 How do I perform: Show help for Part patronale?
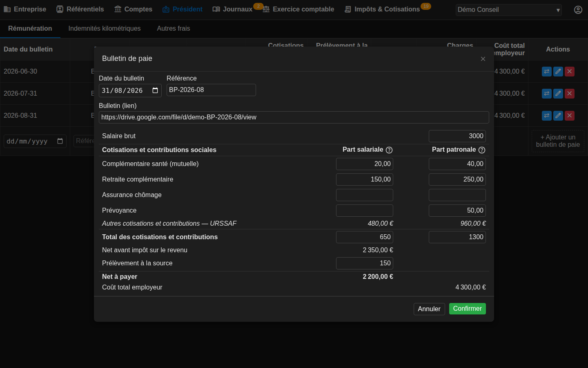coord(482,150)
